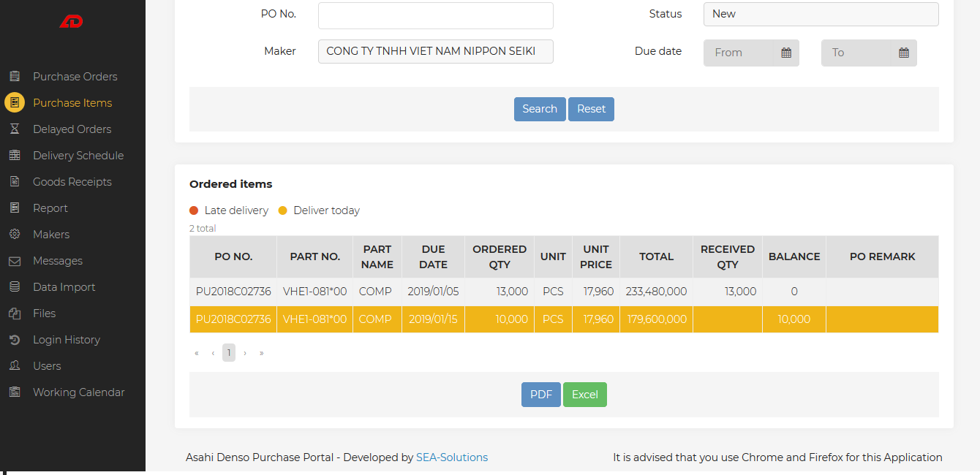
Task: Open the Status dropdown showing New
Action: point(821,15)
